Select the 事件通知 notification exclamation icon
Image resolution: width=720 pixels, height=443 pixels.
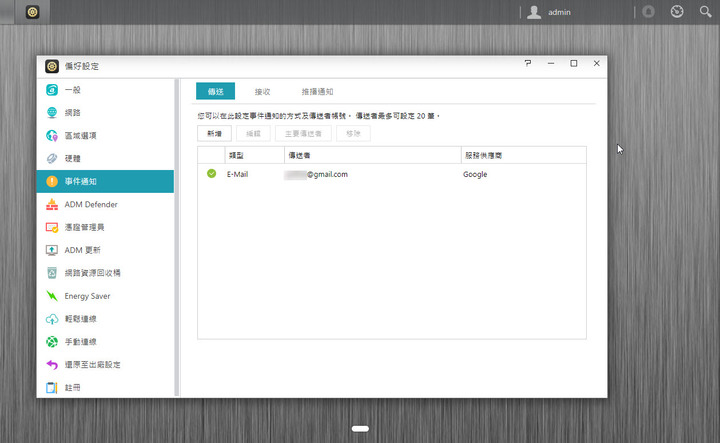[52, 181]
